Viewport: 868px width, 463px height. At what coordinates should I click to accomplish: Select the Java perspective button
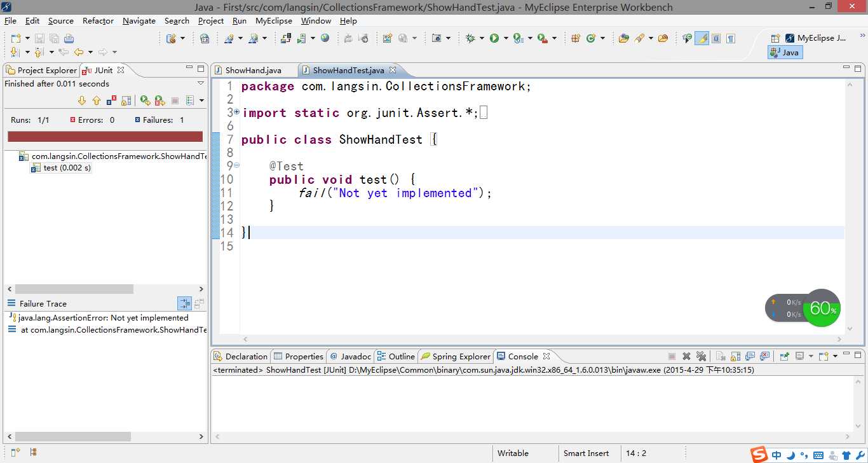click(785, 52)
